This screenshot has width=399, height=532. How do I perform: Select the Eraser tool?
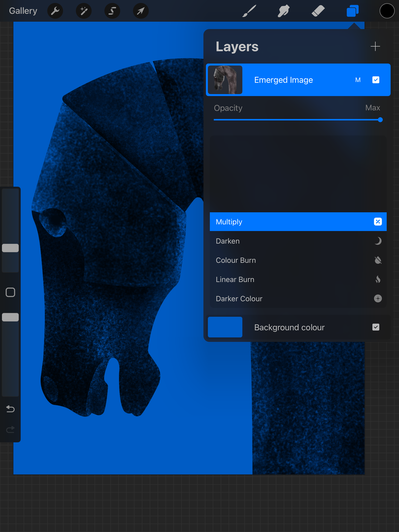click(318, 11)
